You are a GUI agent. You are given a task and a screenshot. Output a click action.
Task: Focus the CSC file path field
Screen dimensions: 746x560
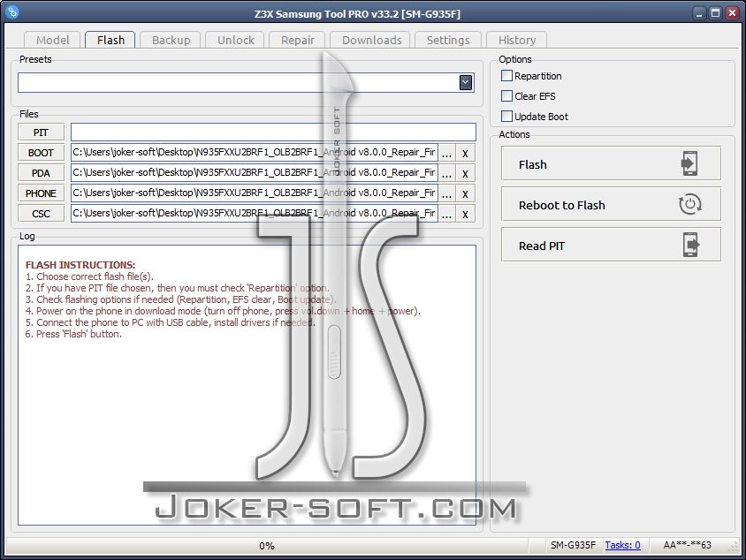(x=254, y=214)
